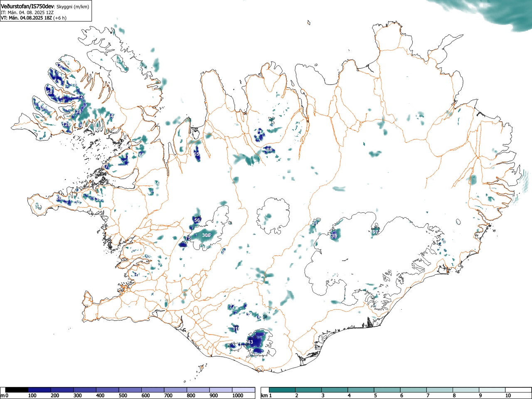
Task: Select the VT: 04.08.2025 18Z (+6 h) line
Action: click(34, 18)
